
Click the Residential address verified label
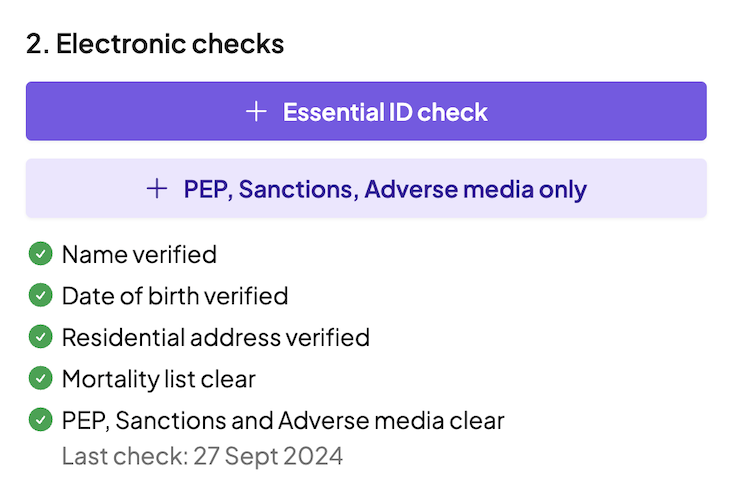tap(216, 338)
